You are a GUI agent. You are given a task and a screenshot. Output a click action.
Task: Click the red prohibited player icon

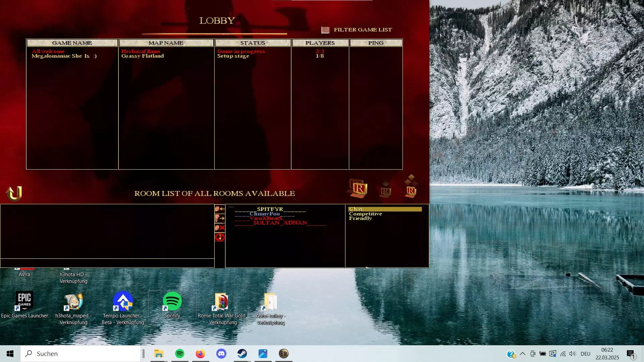pos(220,237)
